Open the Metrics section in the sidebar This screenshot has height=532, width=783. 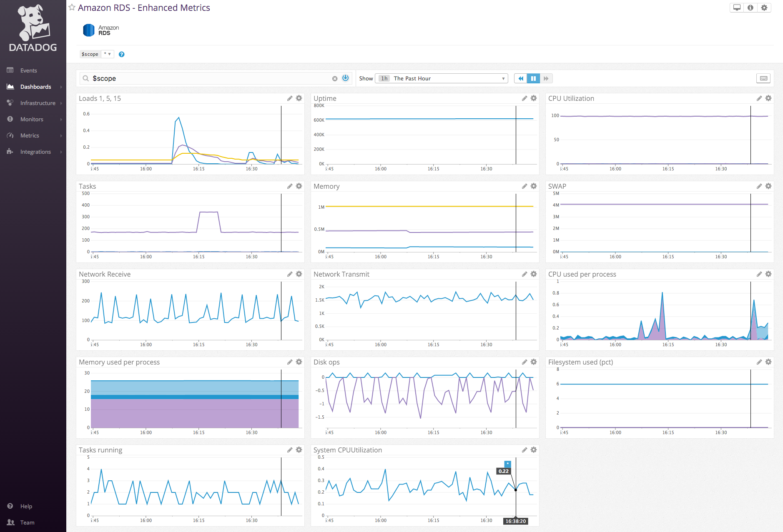30,135
